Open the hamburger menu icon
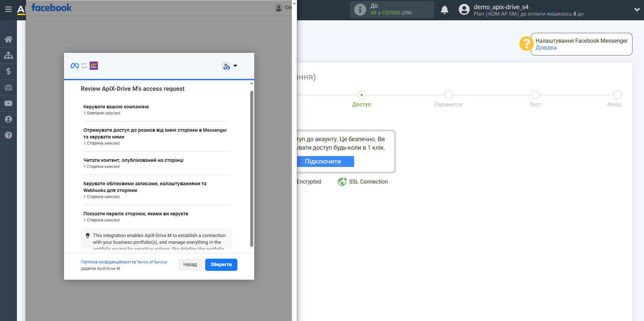The image size is (644, 321). click(8, 9)
